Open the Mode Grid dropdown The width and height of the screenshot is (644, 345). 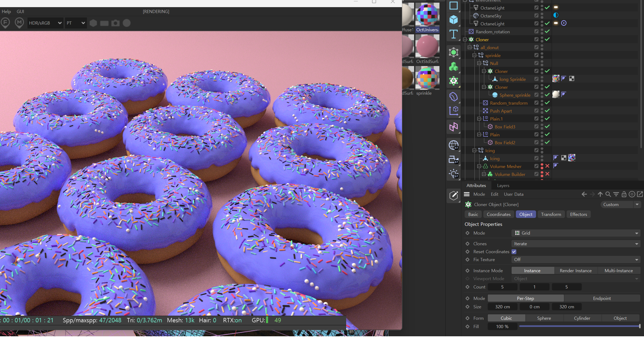click(576, 233)
